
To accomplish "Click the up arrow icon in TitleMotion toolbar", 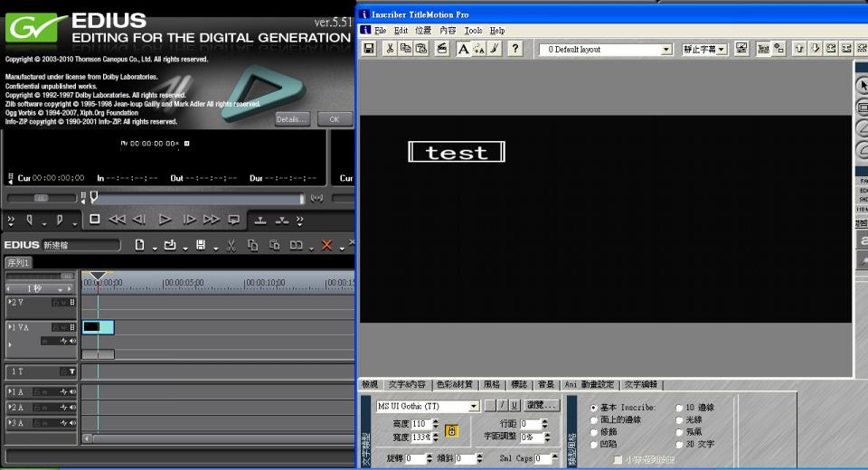I will tap(798, 49).
